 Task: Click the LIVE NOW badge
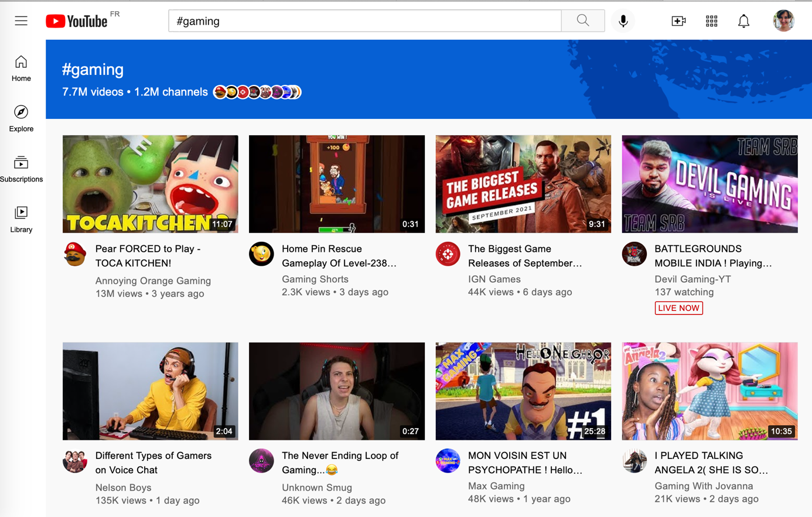[678, 308]
